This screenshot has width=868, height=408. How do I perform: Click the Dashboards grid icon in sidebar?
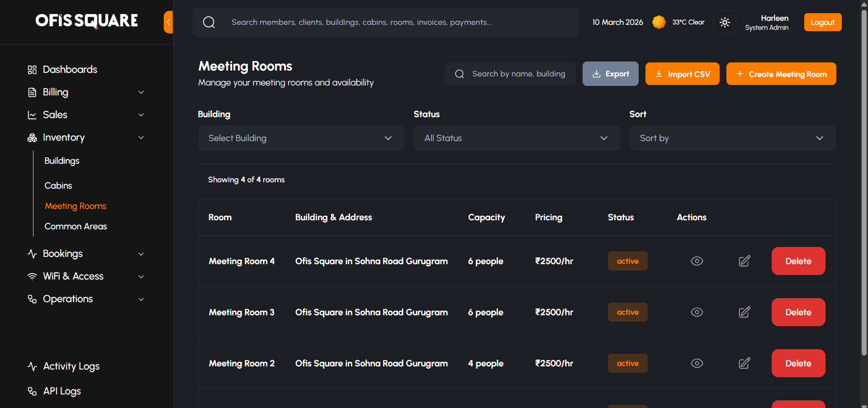(x=32, y=70)
